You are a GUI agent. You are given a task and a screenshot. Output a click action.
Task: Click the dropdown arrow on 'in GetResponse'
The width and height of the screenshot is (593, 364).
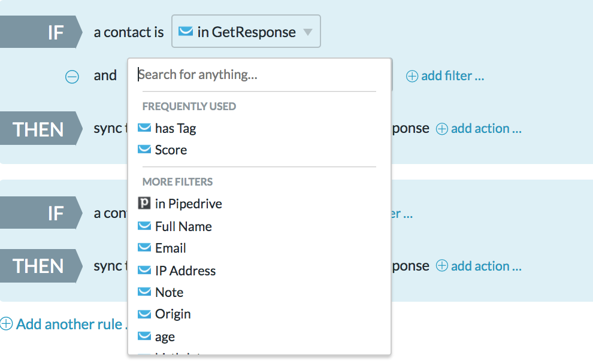click(x=308, y=32)
